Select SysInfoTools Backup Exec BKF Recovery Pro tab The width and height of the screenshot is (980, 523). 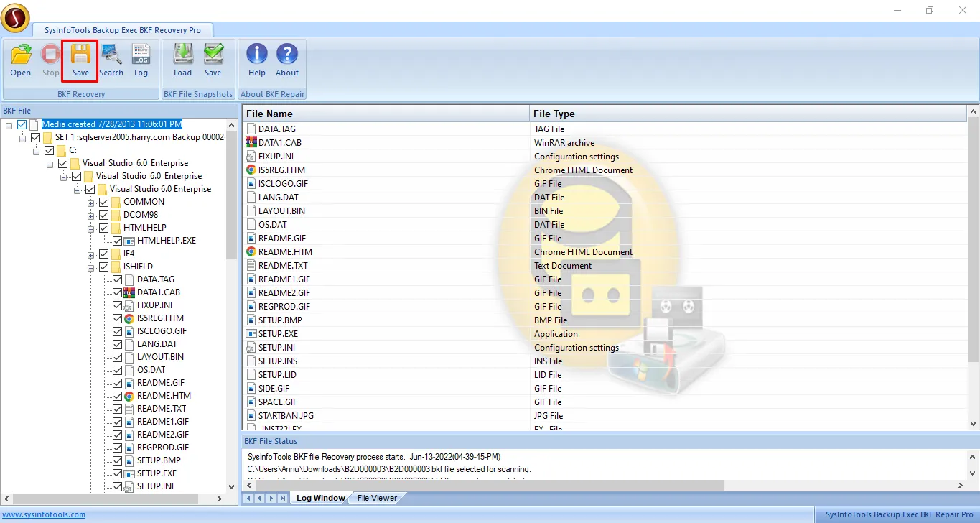click(123, 30)
